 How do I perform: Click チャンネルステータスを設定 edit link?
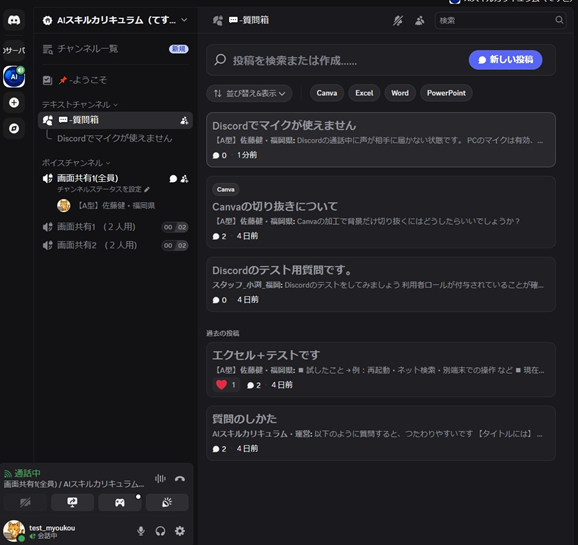(x=103, y=189)
